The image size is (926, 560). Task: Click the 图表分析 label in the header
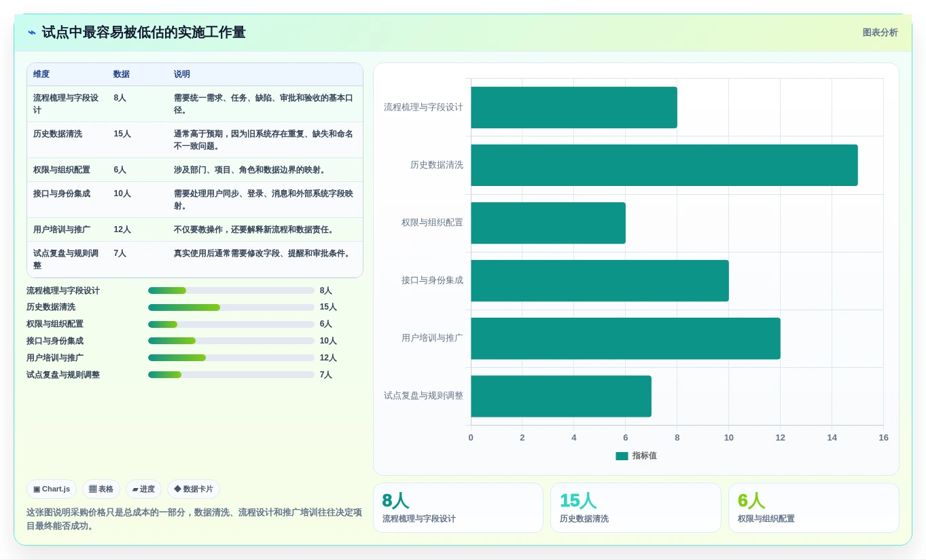[x=880, y=33]
